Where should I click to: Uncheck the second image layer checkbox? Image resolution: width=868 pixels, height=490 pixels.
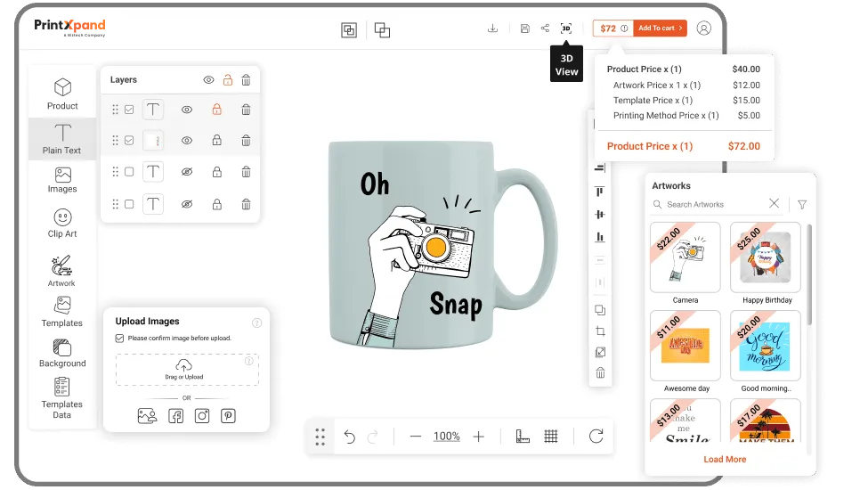(x=129, y=140)
